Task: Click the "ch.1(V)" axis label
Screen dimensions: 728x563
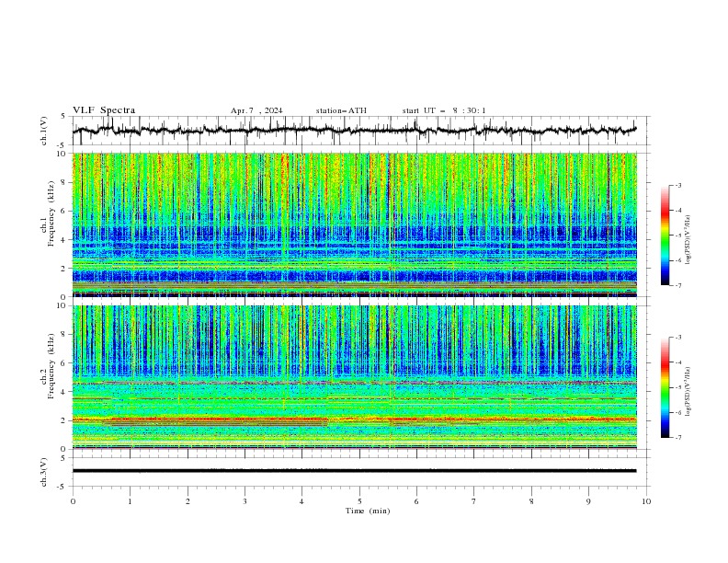Action: coord(44,131)
